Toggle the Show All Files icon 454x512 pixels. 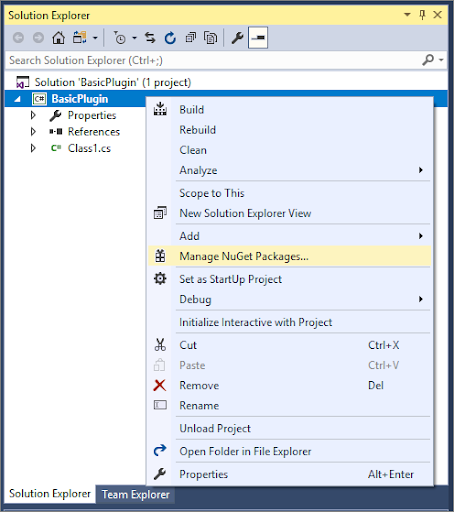tap(210, 38)
